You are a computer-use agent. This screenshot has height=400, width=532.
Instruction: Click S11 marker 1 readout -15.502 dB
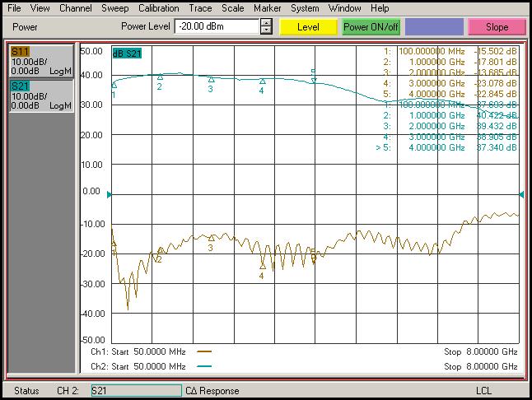click(496, 51)
